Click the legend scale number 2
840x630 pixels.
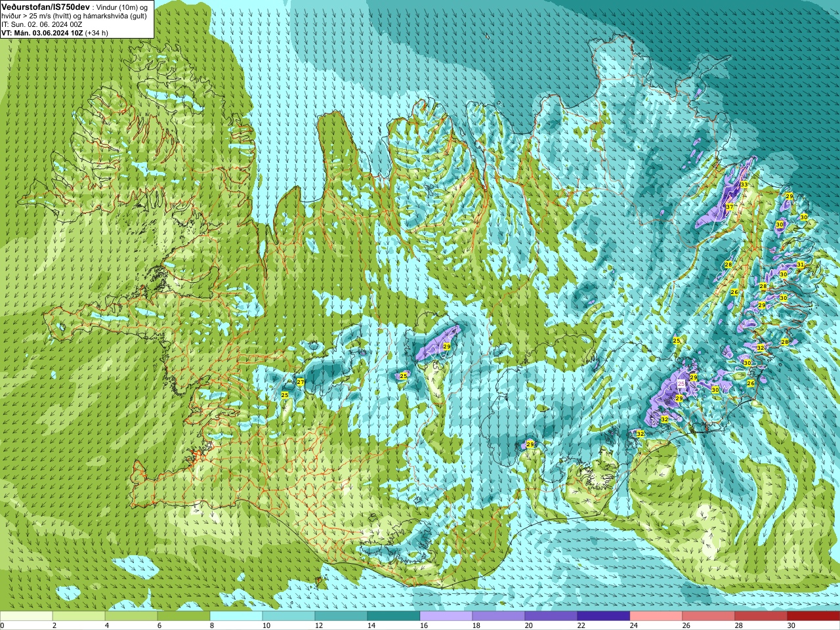(54, 625)
